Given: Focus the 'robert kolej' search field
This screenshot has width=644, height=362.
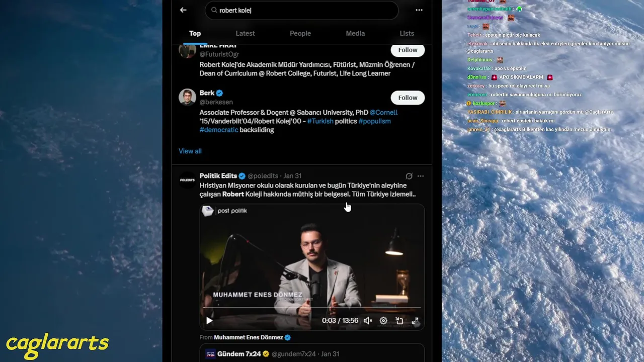Looking at the screenshot, I should (301, 10).
